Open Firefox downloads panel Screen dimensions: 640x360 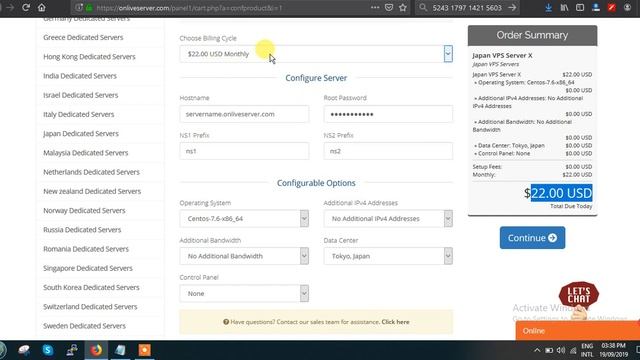point(549,7)
